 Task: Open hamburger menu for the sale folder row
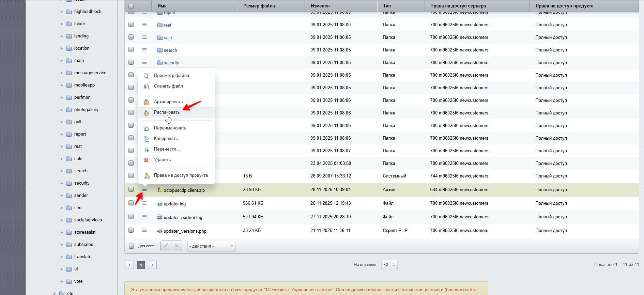(144, 37)
